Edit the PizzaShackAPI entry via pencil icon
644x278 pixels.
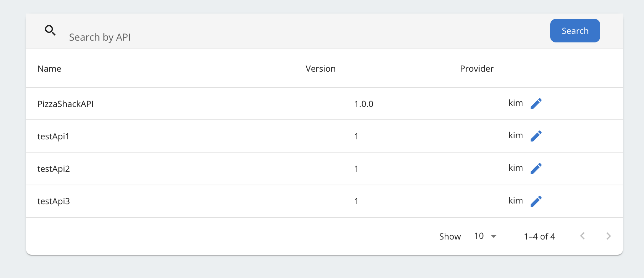tap(536, 104)
